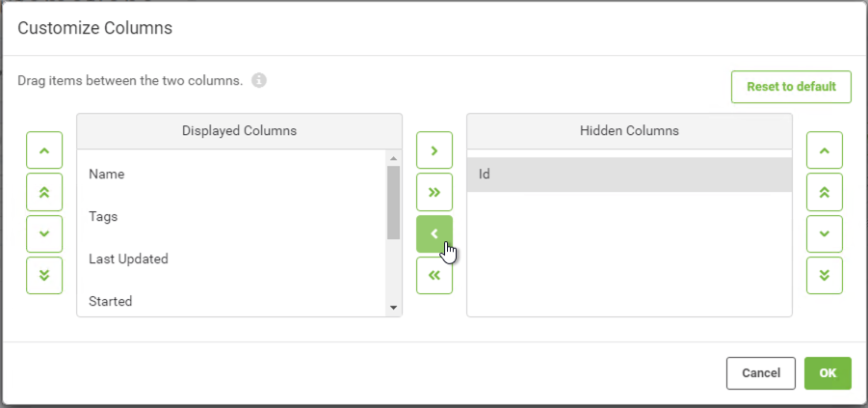Screen dimensions: 868x408
Task: Move hidden column to top of list
Action: (825, 192)
